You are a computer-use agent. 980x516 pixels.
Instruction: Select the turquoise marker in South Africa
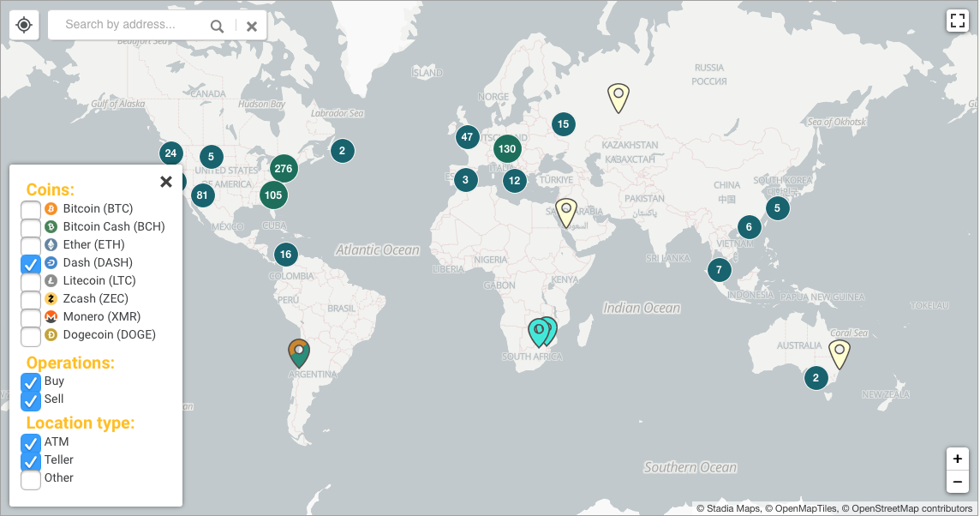(x=539, y=333)
